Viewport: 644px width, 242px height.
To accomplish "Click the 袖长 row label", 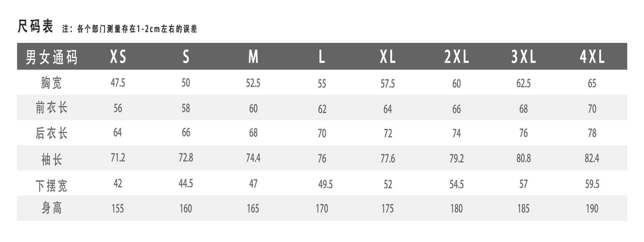I will (52, 159).
